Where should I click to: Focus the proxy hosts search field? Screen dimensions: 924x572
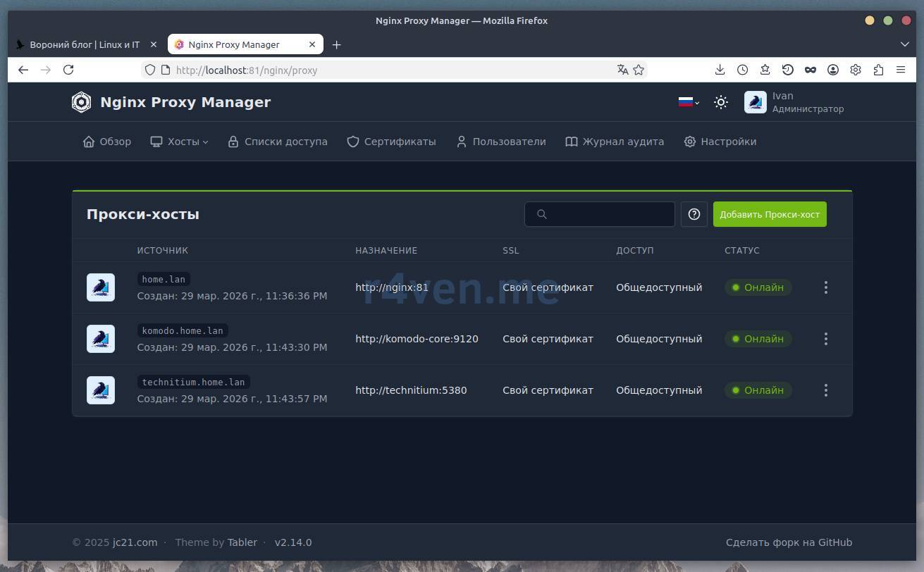(608, 214)
